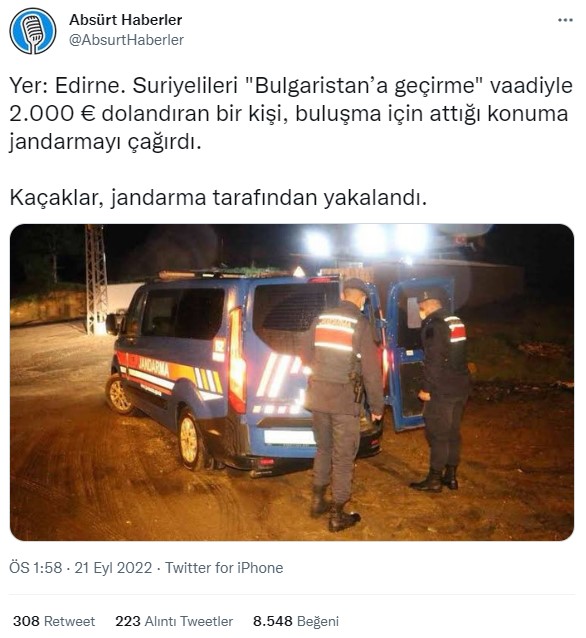The image size is (586, 638).
Task: Open the Twitter for iPhone source link
Action: pyautogui.click(x=224, y=568)
